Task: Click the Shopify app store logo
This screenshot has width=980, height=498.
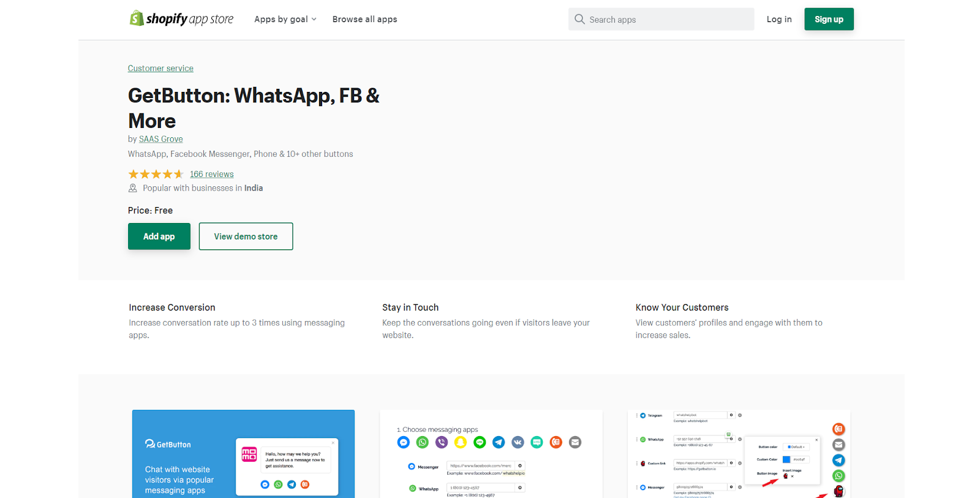Action: [x=181, y=19]
